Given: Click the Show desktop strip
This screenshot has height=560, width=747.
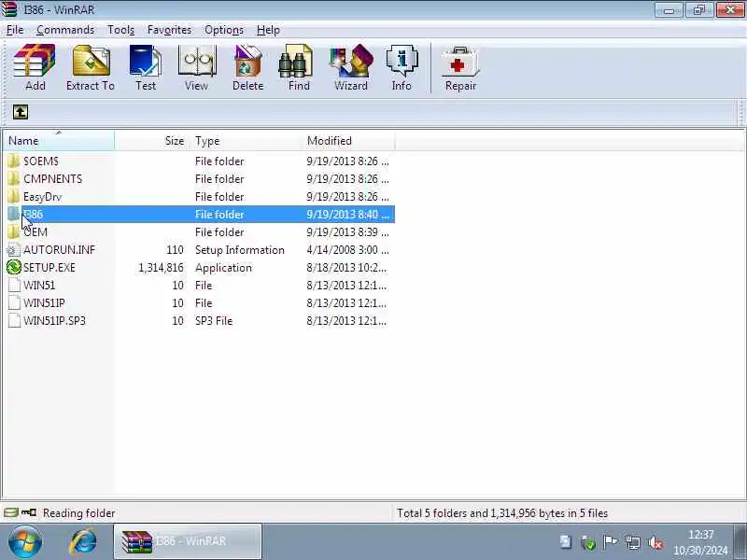Looking at the screenshot, I should (x=740, y=541).
